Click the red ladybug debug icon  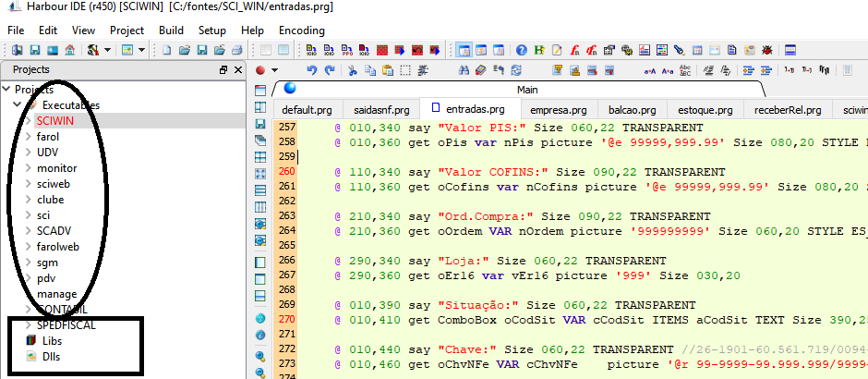click(x=768, y=50)
